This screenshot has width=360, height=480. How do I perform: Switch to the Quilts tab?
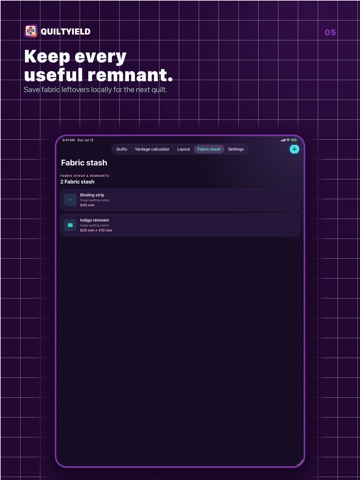pos(122,149)
